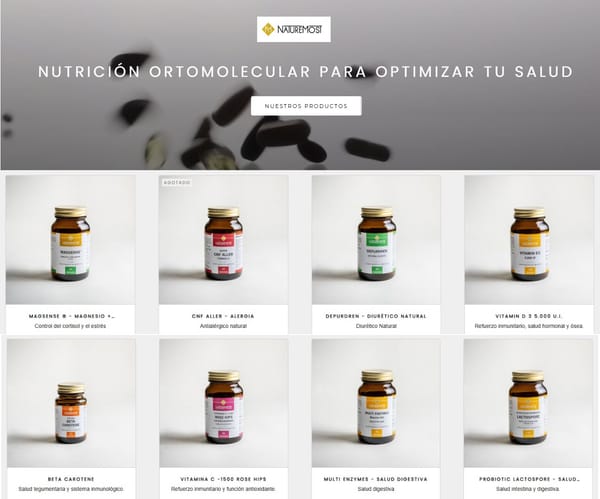The height and width of the screenshot is (499, 600).
Task: Open the Multi Enzymes – Salud Digestiva link
Action: [x=376, y=479]
